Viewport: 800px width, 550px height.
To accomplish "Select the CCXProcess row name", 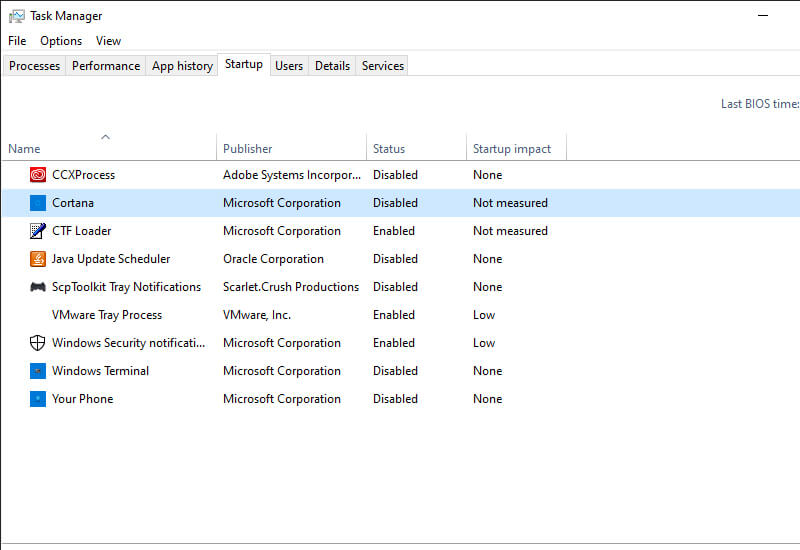I will [x=84, y=175].
